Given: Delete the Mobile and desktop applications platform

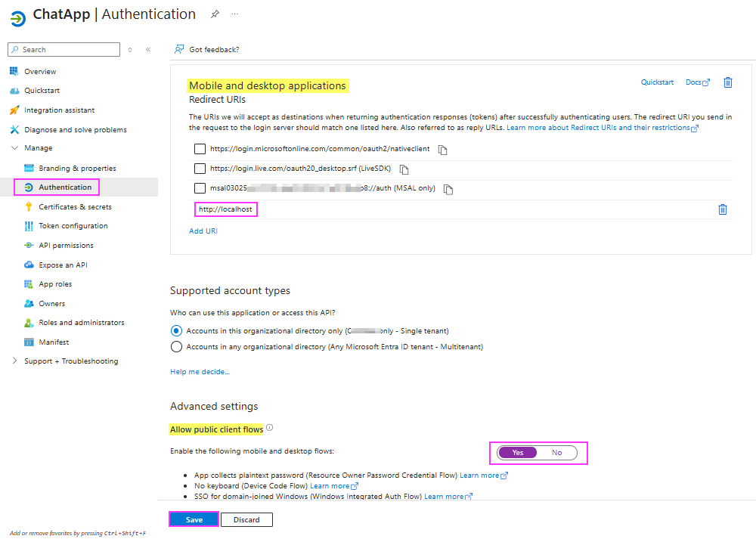Looking at the screenshot, I should pyautogui.click(x=727, y=82).
